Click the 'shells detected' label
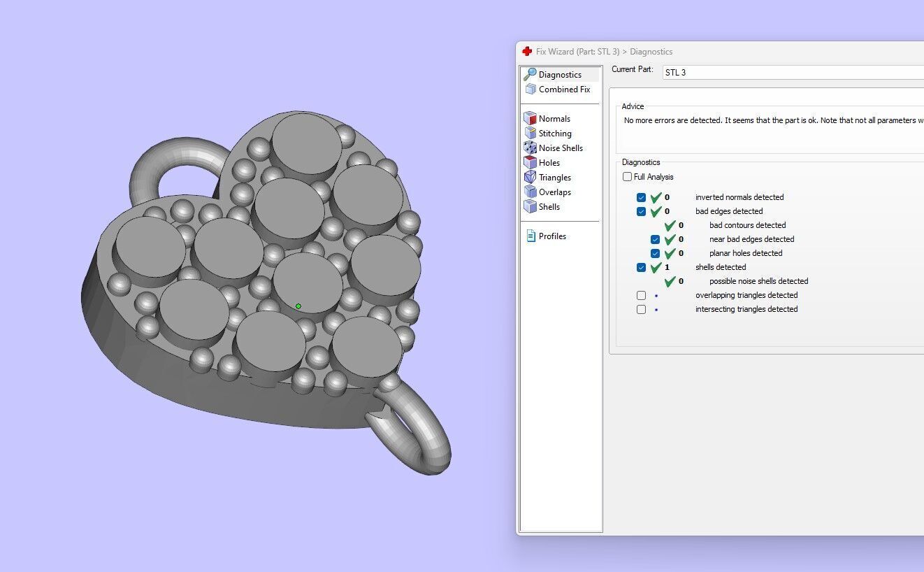 [x=721, y=267]
